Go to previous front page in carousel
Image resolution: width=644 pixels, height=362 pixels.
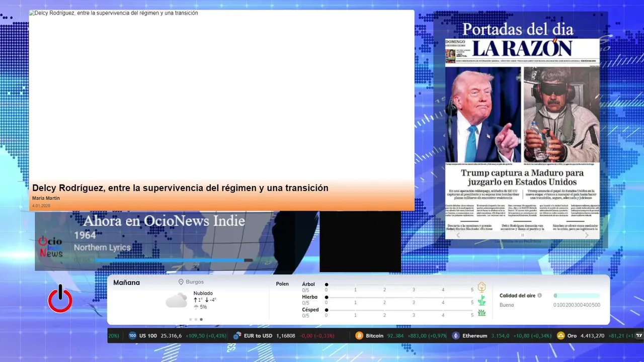(x=458, y=235)
